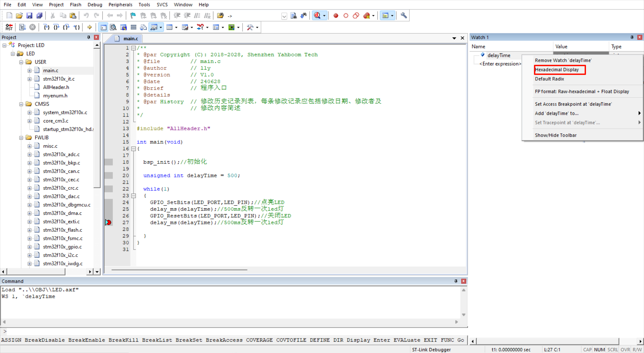Viewport: 644px width, 353px height.
Task: Select Hexadecimal Display in context menu
Action: click(x=557, y=70)
